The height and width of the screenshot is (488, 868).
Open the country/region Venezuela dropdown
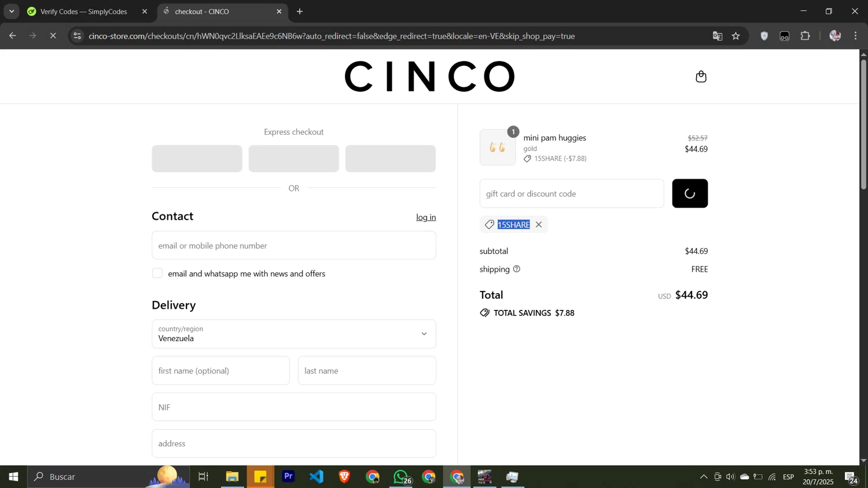pos(294,334)
